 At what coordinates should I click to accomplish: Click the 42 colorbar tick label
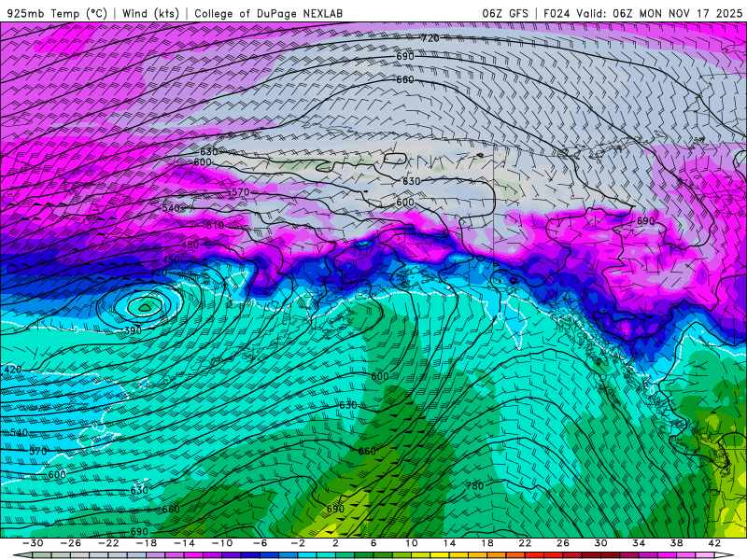point(714,543)
